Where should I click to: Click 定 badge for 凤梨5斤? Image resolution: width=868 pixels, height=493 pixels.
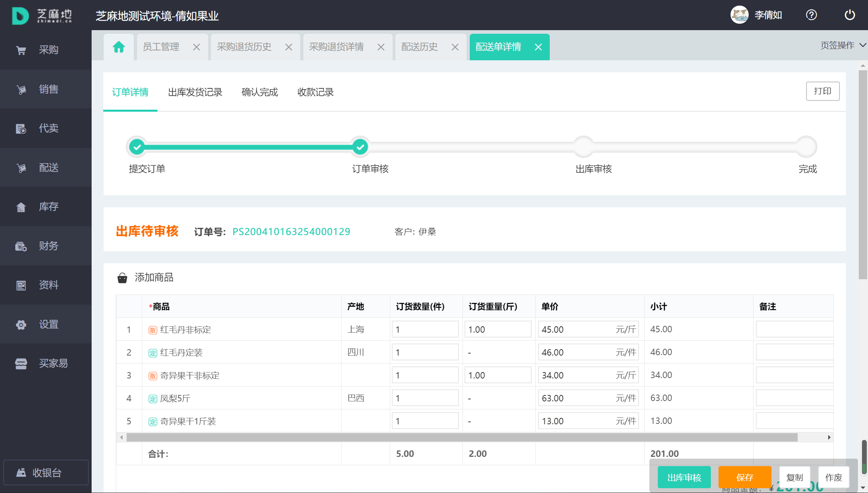click(153, 399)
